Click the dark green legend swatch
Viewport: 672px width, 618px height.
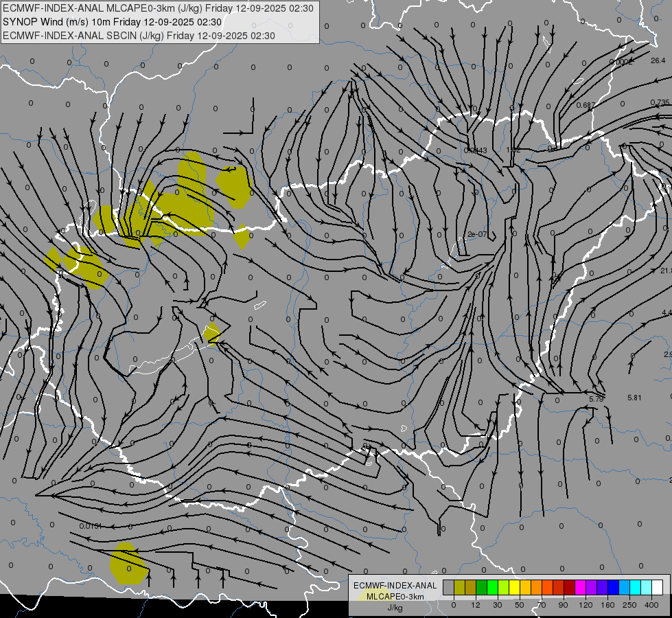click(x=482, y=587)
